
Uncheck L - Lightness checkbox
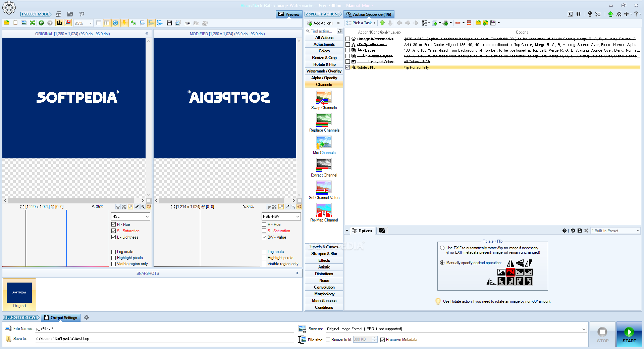point(113,237)
